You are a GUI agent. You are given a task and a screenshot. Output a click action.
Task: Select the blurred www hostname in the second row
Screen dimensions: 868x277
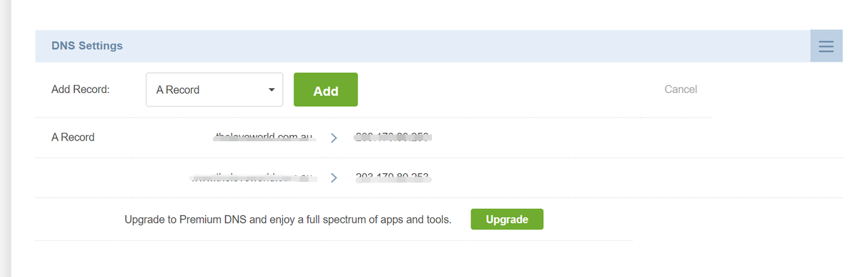pos(252,178)
